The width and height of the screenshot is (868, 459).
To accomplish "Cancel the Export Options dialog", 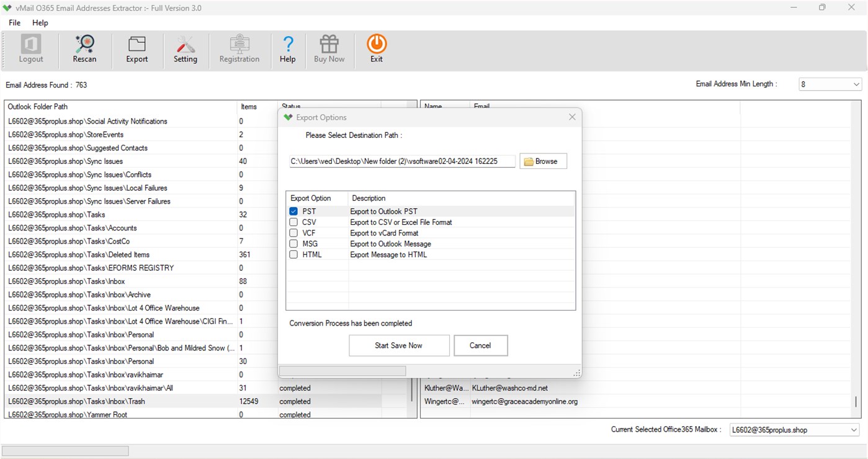I will click(x=480, y=345).
